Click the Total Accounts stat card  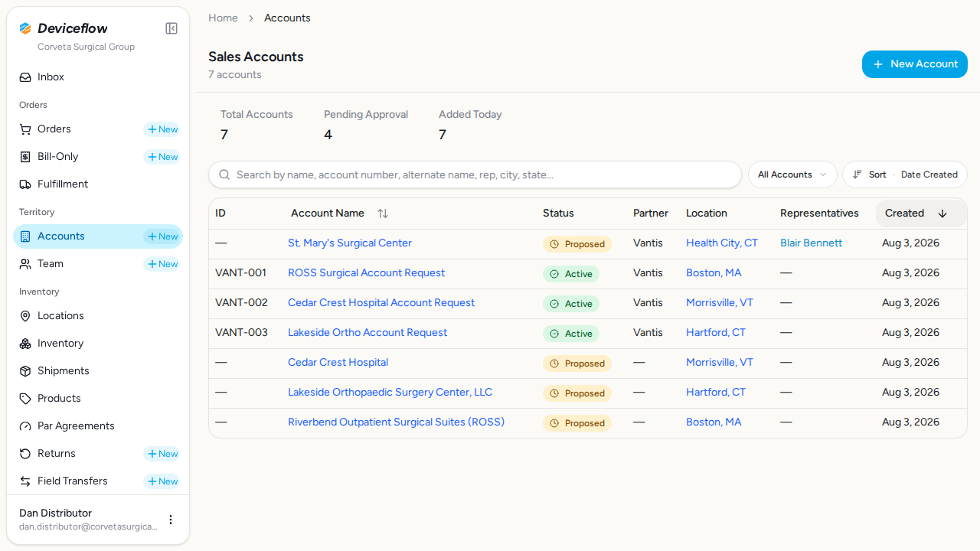click(x=256, y=125)
